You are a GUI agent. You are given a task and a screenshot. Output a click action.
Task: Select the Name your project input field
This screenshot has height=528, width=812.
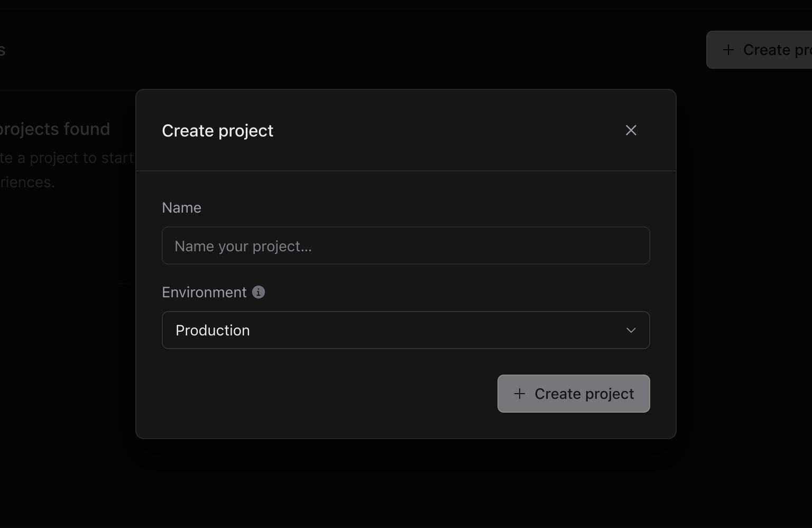(405, 245)
